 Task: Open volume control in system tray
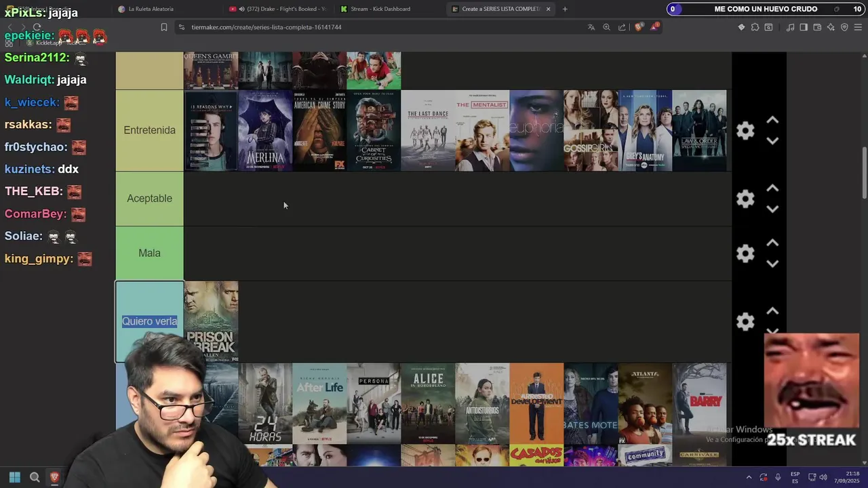point(824,477)
